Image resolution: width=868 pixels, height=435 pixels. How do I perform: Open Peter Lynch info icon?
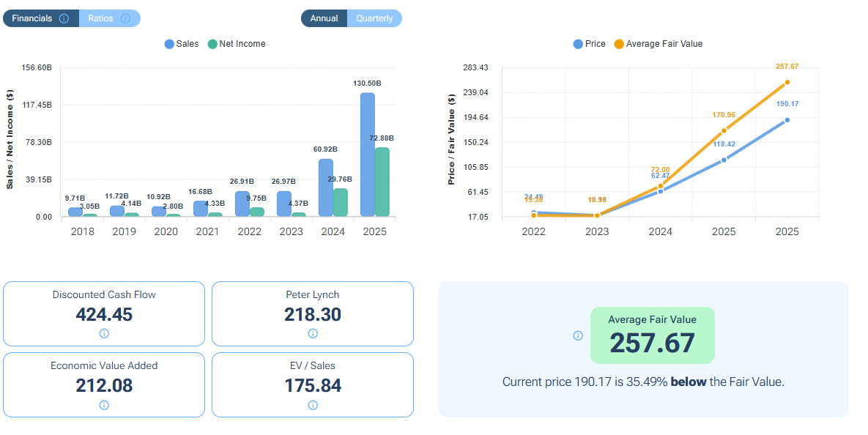coord(313,334)
